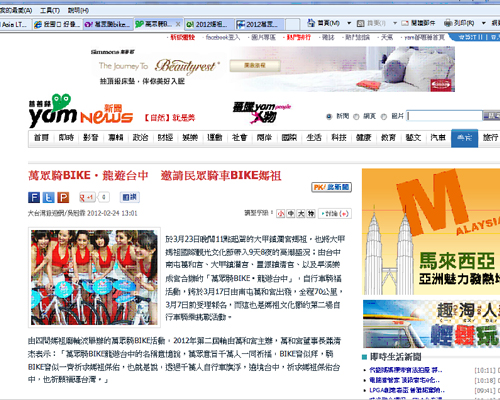Open the print button dropdown arrow
Image resolution: width=500 pixels, height=400 pixels.
click(x=484, y=23)
